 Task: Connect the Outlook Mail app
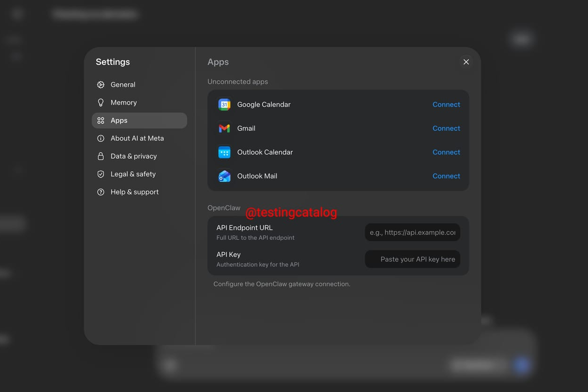[446, 176]
